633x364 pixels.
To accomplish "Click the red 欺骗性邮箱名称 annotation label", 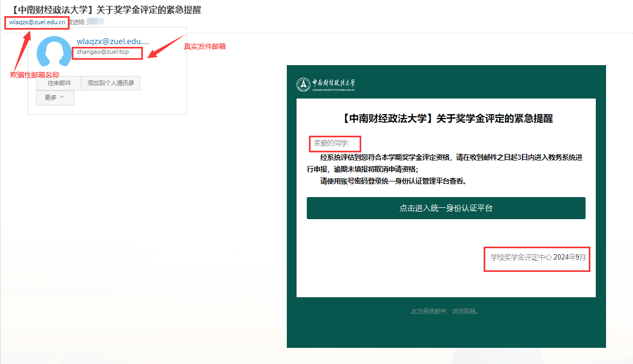I will point(35,75).
